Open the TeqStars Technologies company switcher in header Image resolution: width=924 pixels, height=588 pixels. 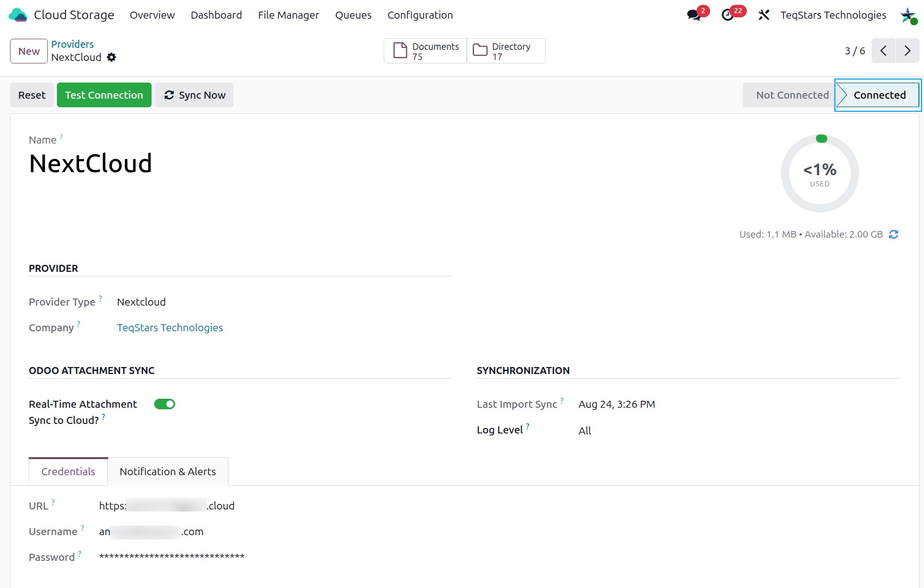pyautogui.click(x=833, y=15)
